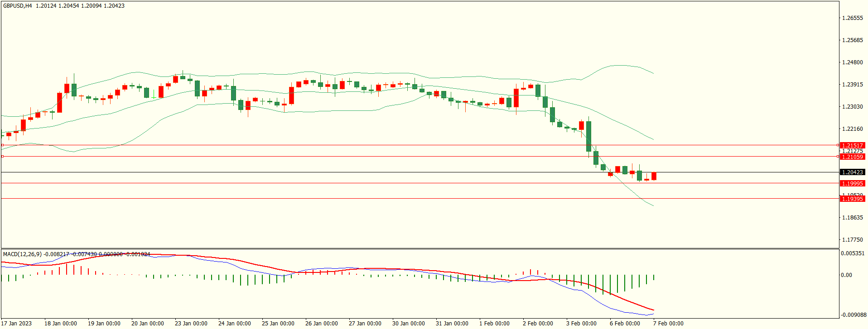Viewport: 868px width, 329px height.
Task: Click the 1 Feb 00:00 time axis label
Action: tap(494, 323)
